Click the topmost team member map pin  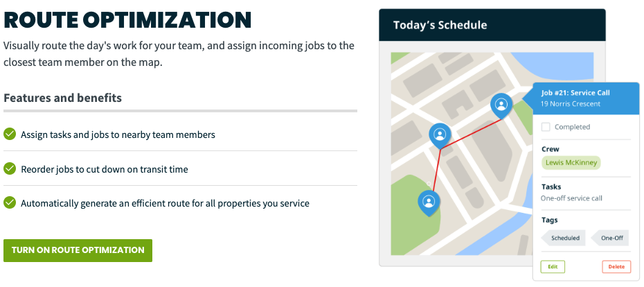point(501,105)
